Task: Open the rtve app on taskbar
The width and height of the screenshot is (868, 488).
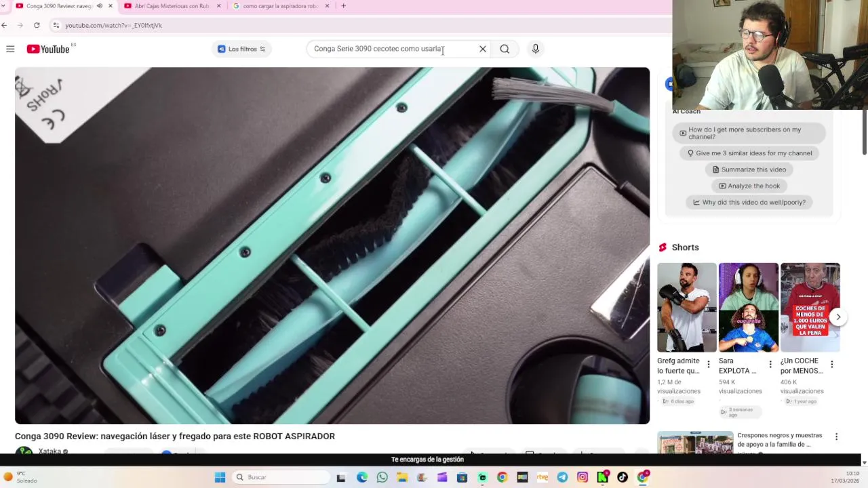Action: (x=542, y=477)
